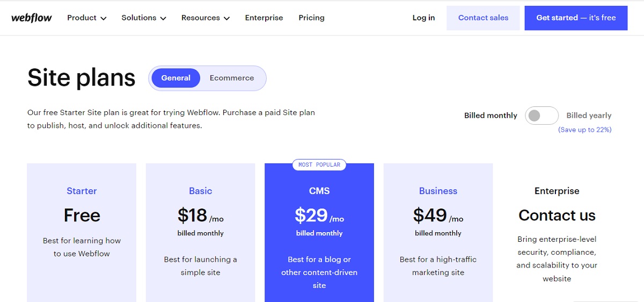The width and height of the screenshot is (644, 302).
Task: Click Get started — it's free button
Action: point(576,18)
